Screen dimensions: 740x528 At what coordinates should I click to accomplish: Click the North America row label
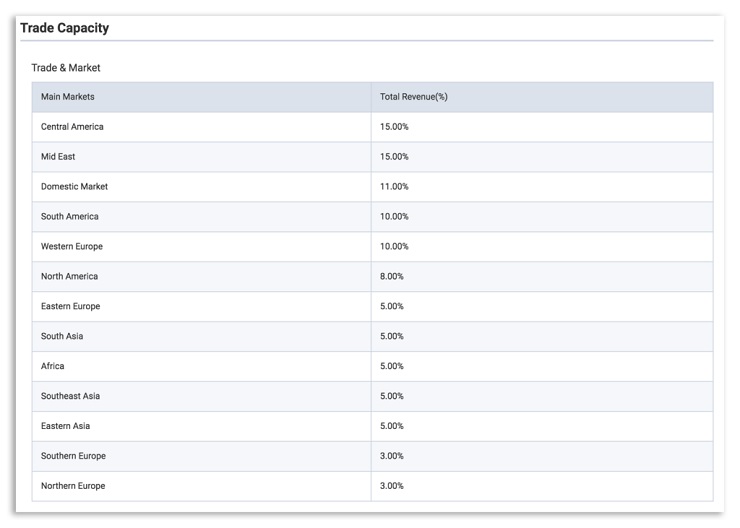pyautogui.click(x=69, y=277)
